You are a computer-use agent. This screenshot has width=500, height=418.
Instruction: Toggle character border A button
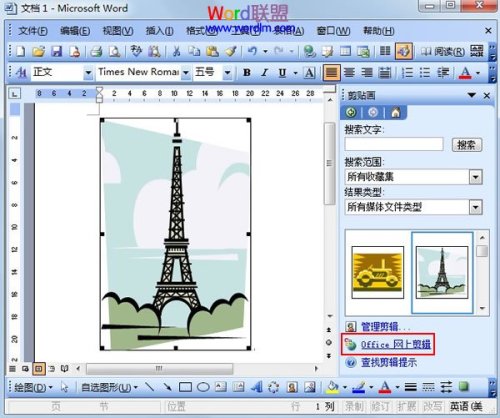(309, 72)
